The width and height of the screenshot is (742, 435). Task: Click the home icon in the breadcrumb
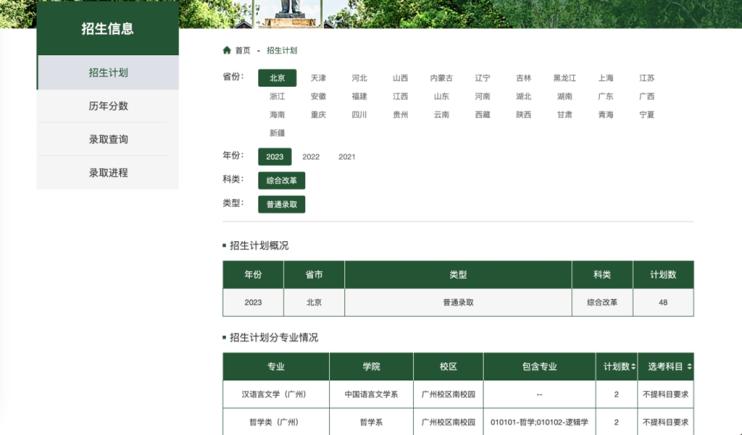point(227,50)
